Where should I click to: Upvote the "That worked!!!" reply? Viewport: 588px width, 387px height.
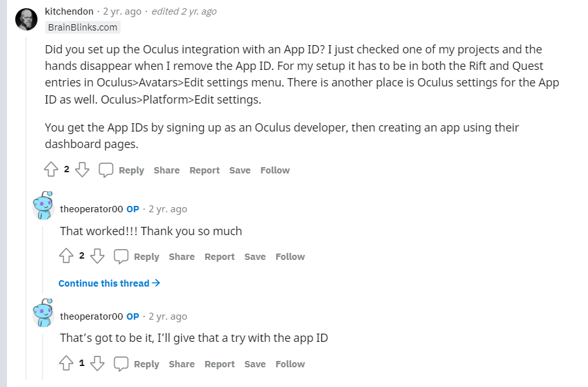67,256
